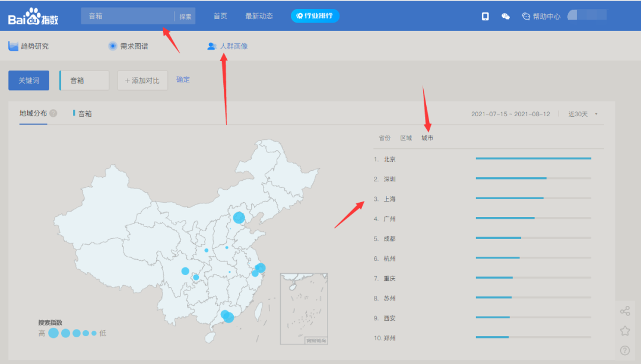
Task: Open 帮助中心 help center
Action: tap(540, 16)
